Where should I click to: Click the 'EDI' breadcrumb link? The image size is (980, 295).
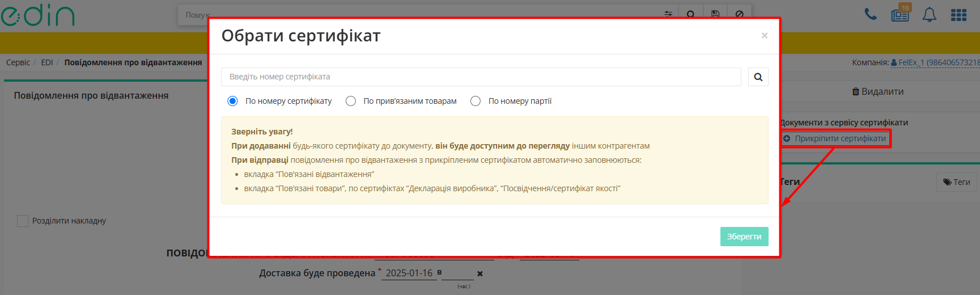(47, 62)
